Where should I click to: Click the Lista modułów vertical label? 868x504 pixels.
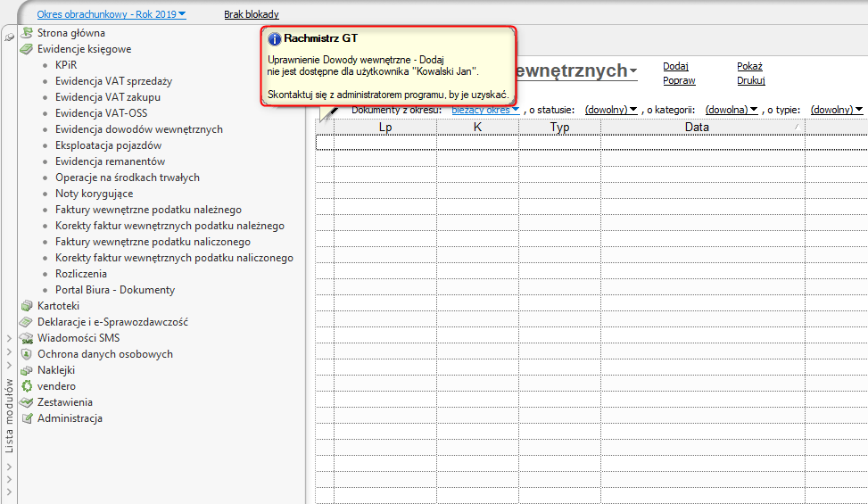[x=9, y=416]
